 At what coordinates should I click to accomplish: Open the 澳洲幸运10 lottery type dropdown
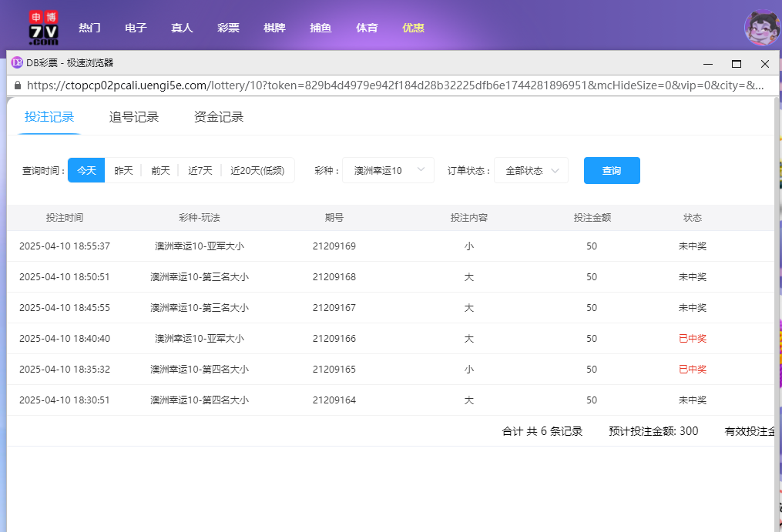coord(388,170)
